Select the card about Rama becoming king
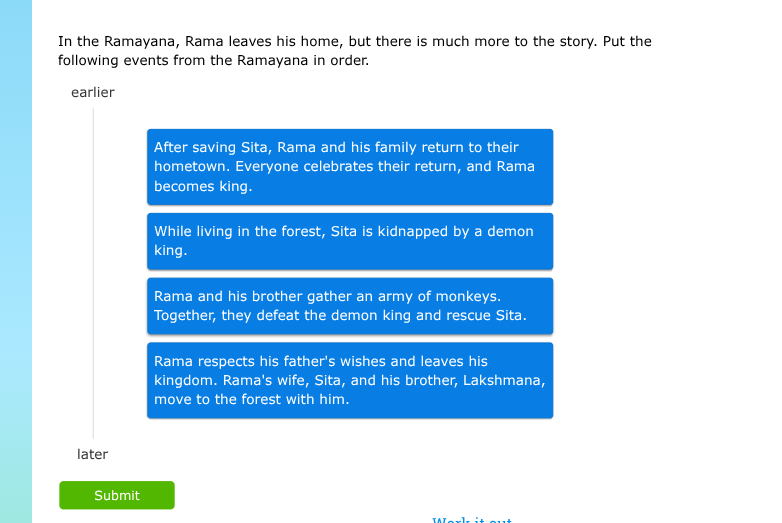 349,166
